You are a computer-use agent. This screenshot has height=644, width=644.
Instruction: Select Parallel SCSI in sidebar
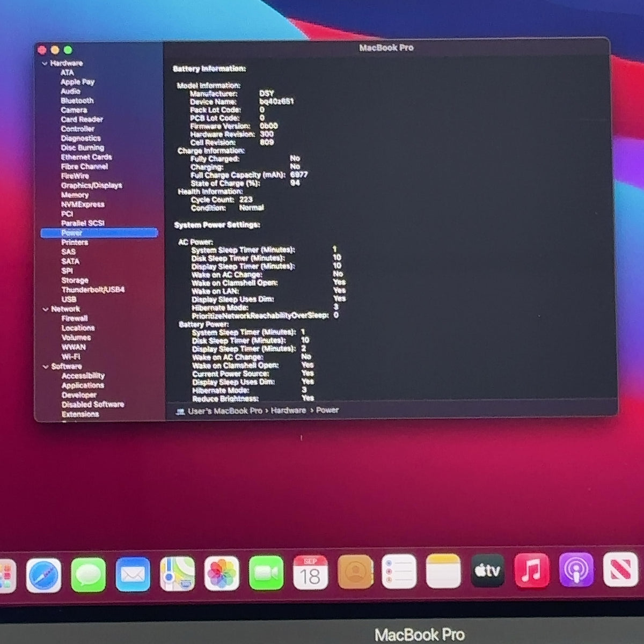click(x=82, y=223)
